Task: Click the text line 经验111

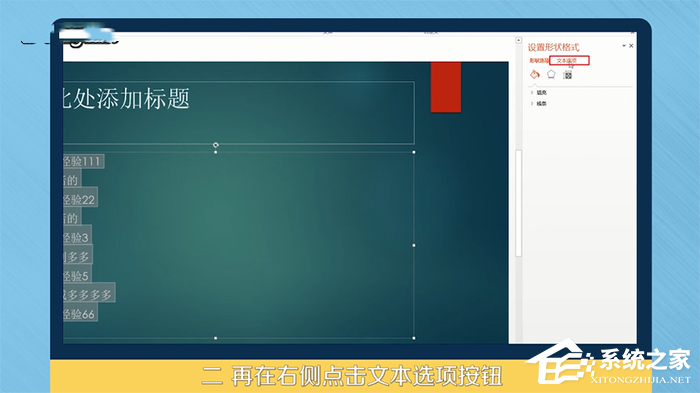Action: [x=83, y=161]
